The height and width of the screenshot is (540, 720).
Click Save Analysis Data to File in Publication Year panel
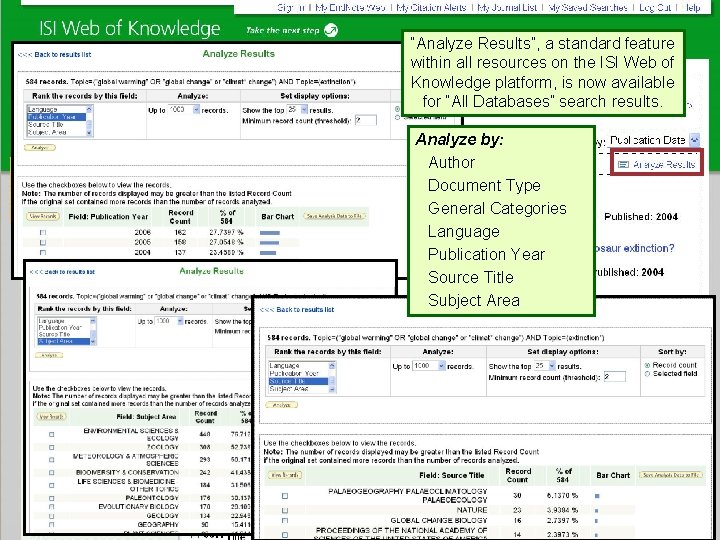coord(334,216)
